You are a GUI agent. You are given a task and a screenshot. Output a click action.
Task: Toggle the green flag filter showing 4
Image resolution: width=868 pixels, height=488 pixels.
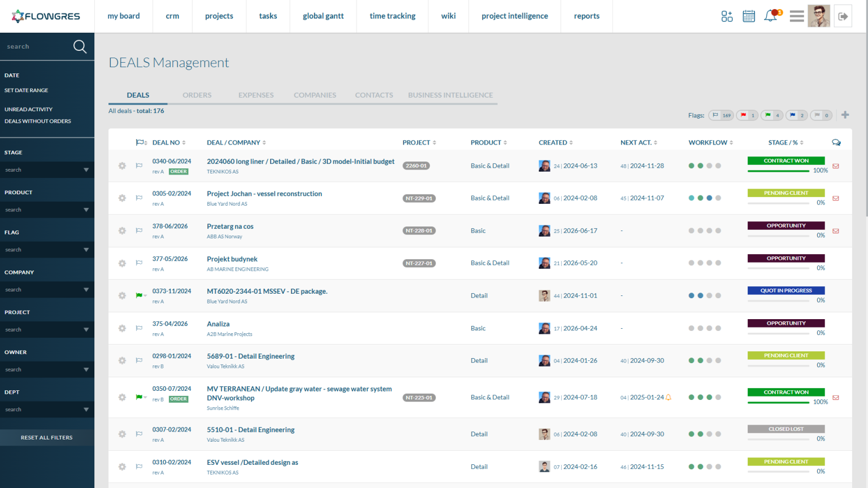(x=772, y=115)
